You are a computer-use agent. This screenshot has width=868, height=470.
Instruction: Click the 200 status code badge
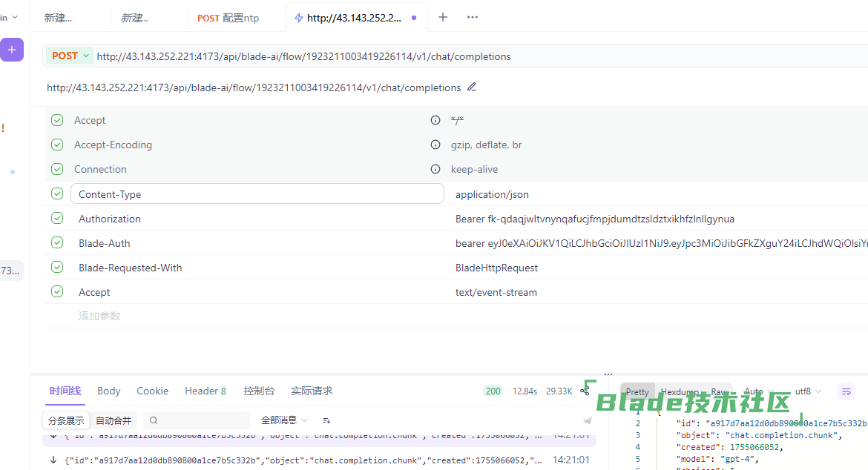[x=493, y=391]
